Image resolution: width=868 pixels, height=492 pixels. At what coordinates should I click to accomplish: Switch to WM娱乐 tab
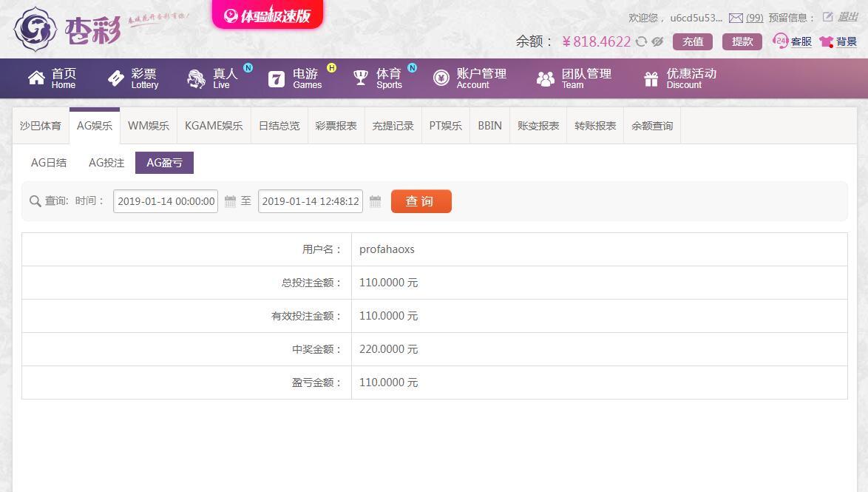[149, 126]
